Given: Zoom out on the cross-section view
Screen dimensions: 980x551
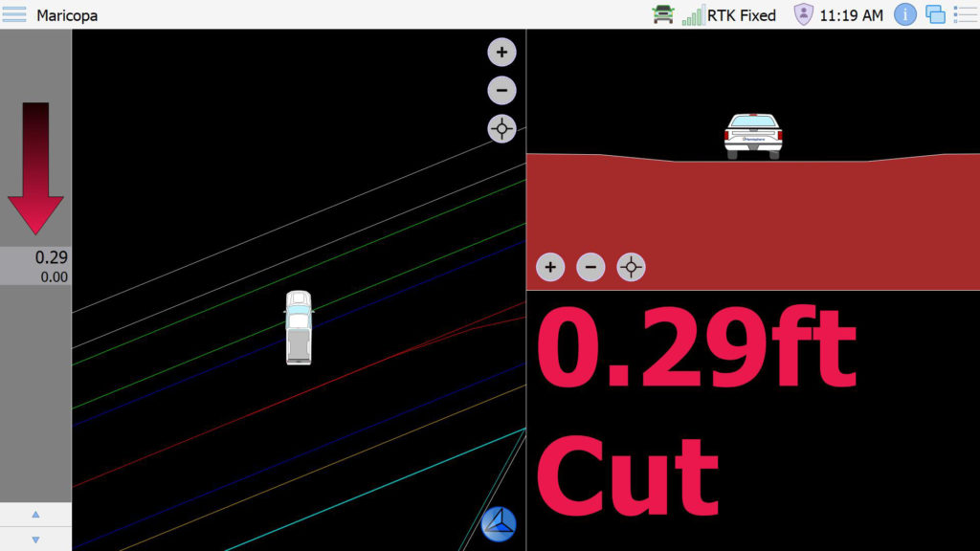Looking at the screenshot, I should click(x=590, y=267).
